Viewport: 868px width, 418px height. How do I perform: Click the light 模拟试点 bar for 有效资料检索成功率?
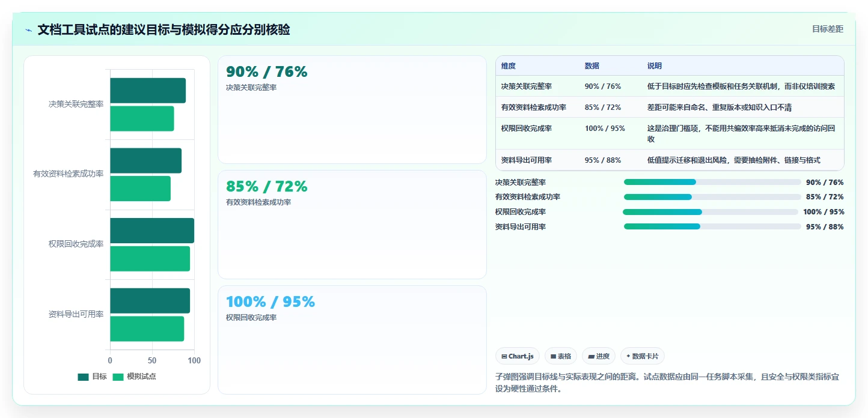click(140, 189)
